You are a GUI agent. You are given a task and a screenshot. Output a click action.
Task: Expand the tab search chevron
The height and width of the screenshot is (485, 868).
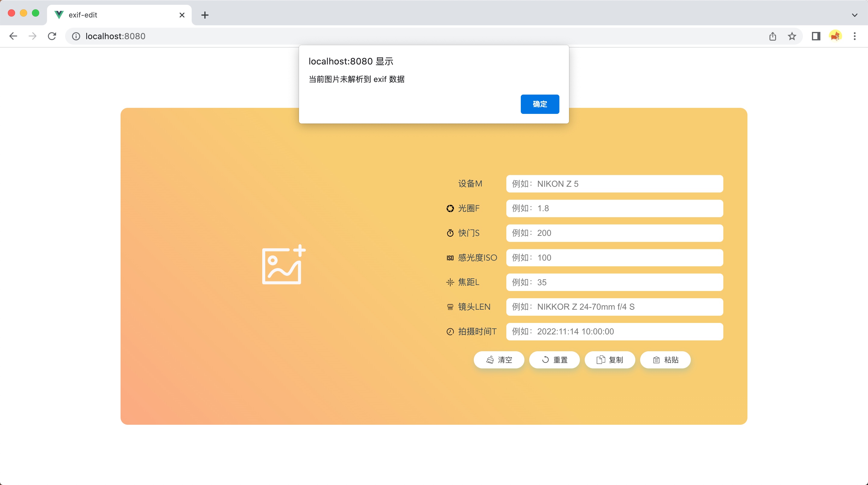pyautogui.click(x=854, y=15)
